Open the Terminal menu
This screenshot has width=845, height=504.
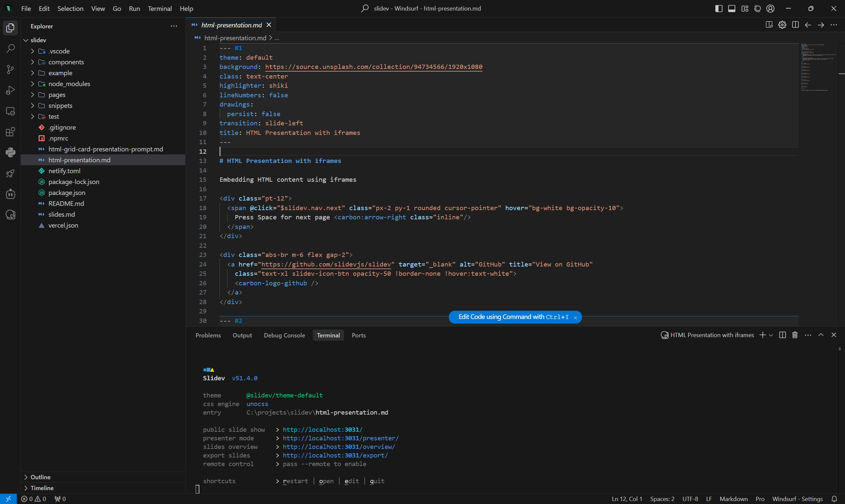159,9
